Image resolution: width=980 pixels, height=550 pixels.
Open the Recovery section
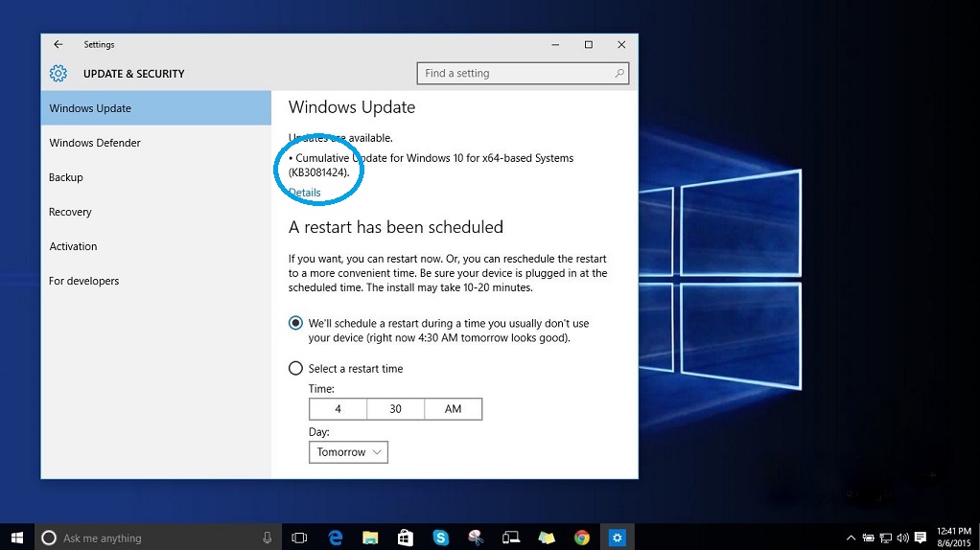tap(156, 212)
